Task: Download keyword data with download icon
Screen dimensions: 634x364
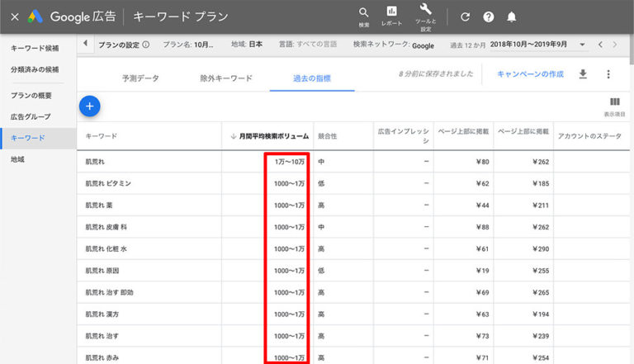Action: point(583,74)
